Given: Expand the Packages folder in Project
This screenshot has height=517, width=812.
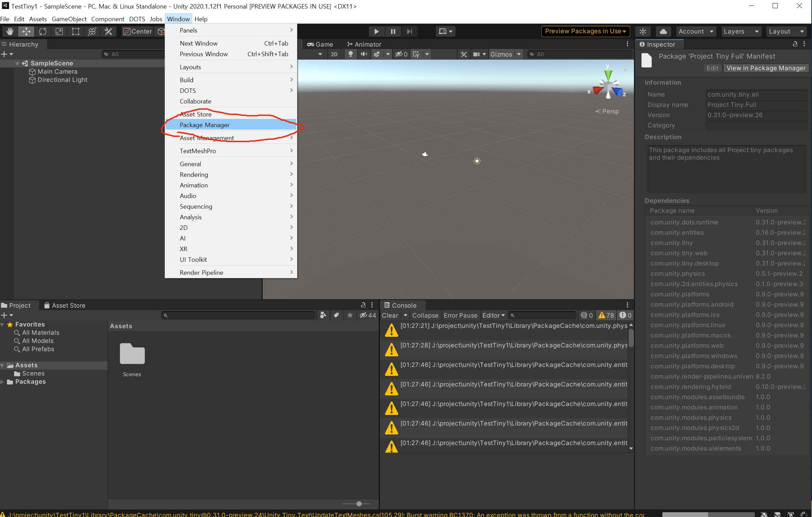Looking at the screenshot, I should pos(3,382).
